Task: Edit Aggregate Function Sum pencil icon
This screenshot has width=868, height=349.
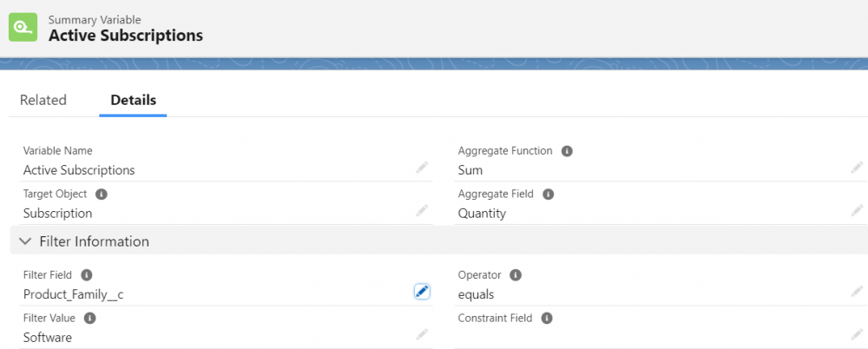Action: pyautogui.click(x=857, y=168)
